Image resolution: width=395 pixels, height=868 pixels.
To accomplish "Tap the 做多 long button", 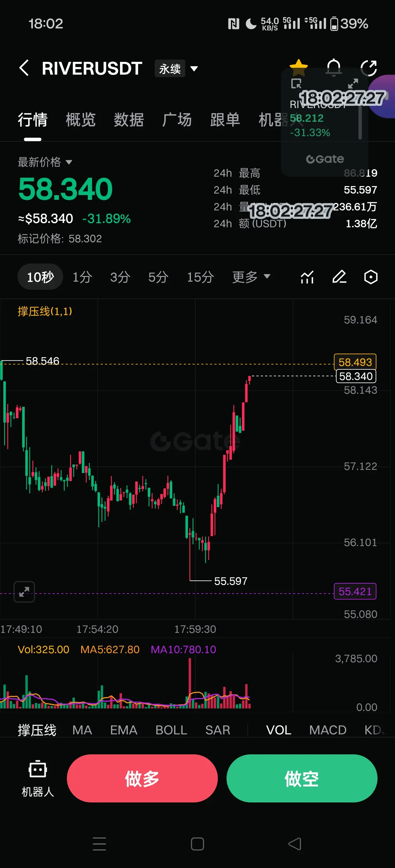I will click(142, 778).
